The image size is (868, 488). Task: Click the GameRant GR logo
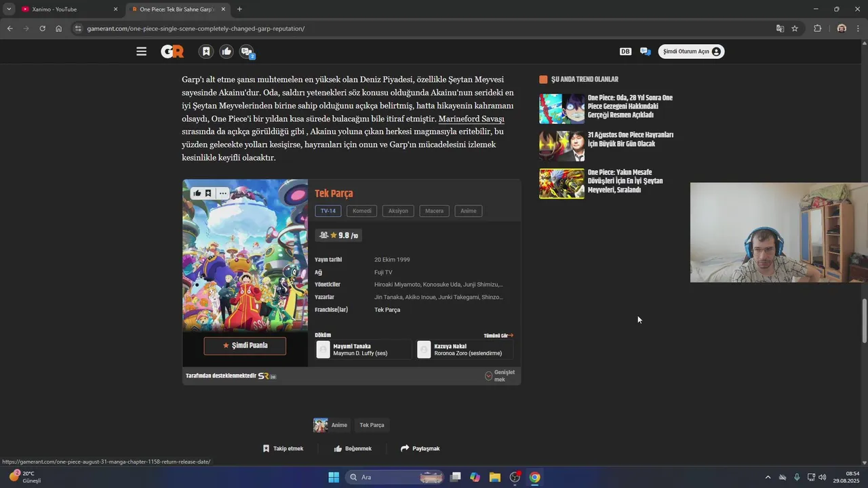click(172, 52)
